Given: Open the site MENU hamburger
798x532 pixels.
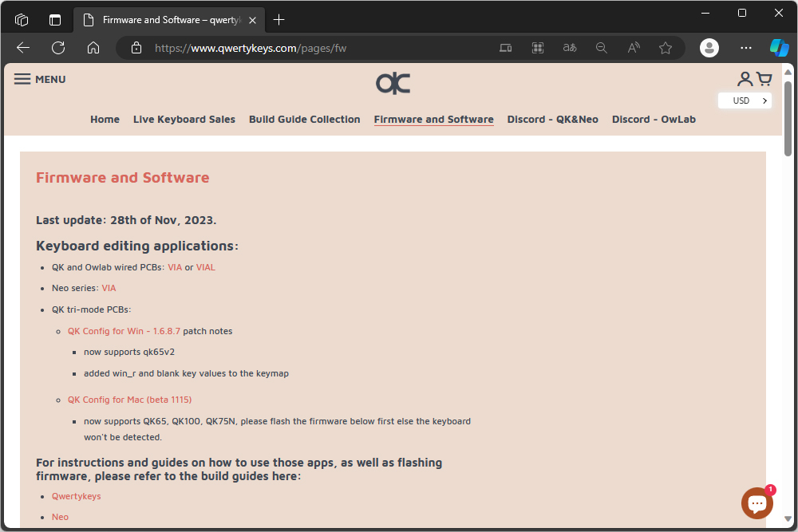Looking at the screenshot, I should click(40, 79).
